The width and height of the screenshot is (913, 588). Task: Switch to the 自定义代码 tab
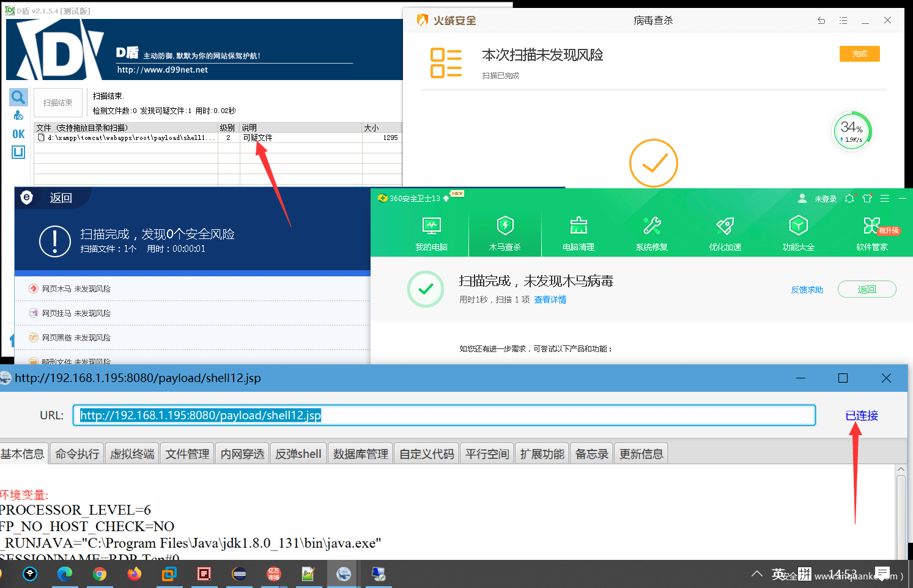[427, 454]
